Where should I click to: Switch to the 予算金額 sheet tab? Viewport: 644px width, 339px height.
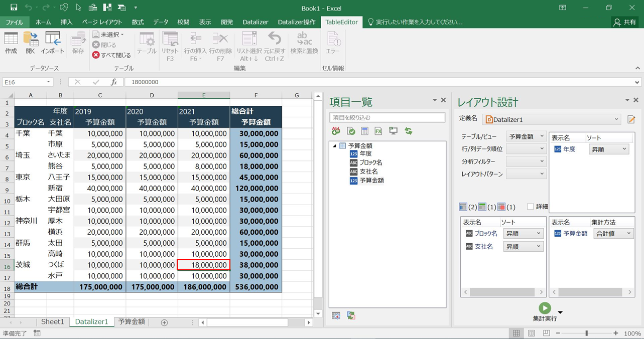pos(132,322)
